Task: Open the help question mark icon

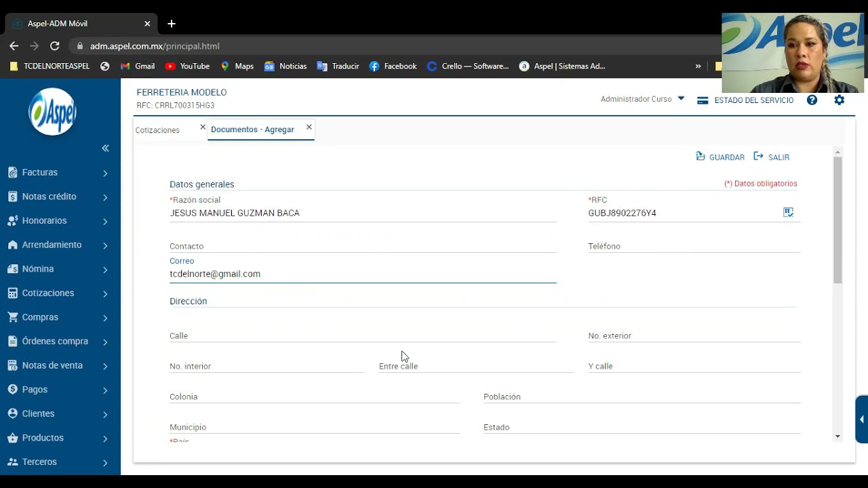Action: [x=812, y=100]
